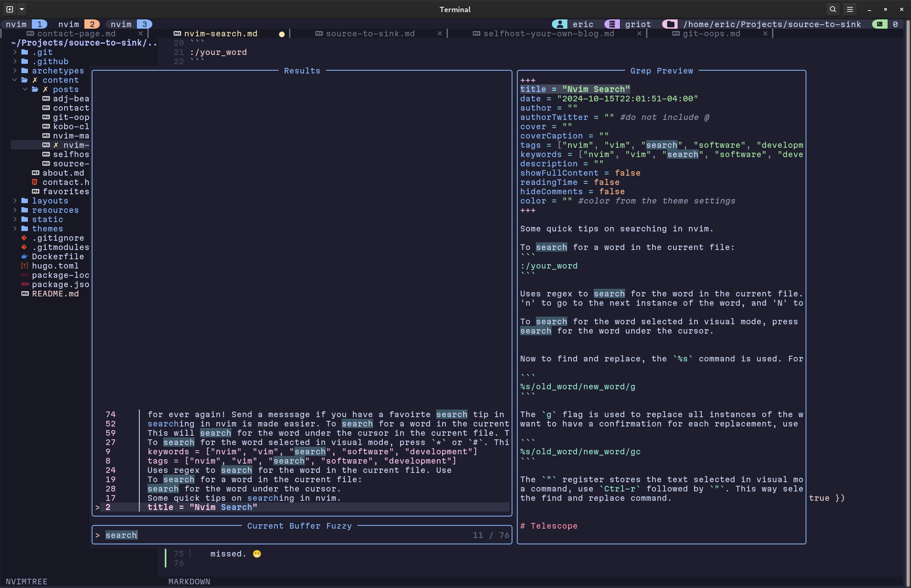Close the source-to-sink.md buffer tab

440,34
